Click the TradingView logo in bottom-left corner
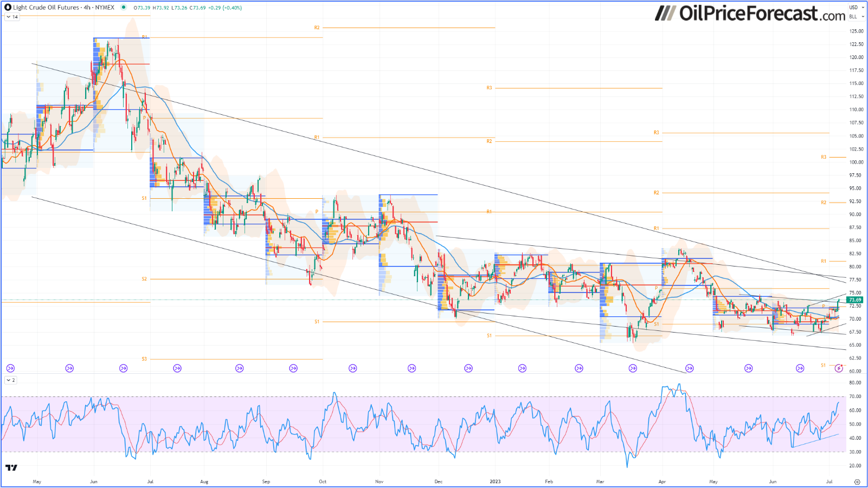The image size is (868, 488). click(x=11, y=468)
